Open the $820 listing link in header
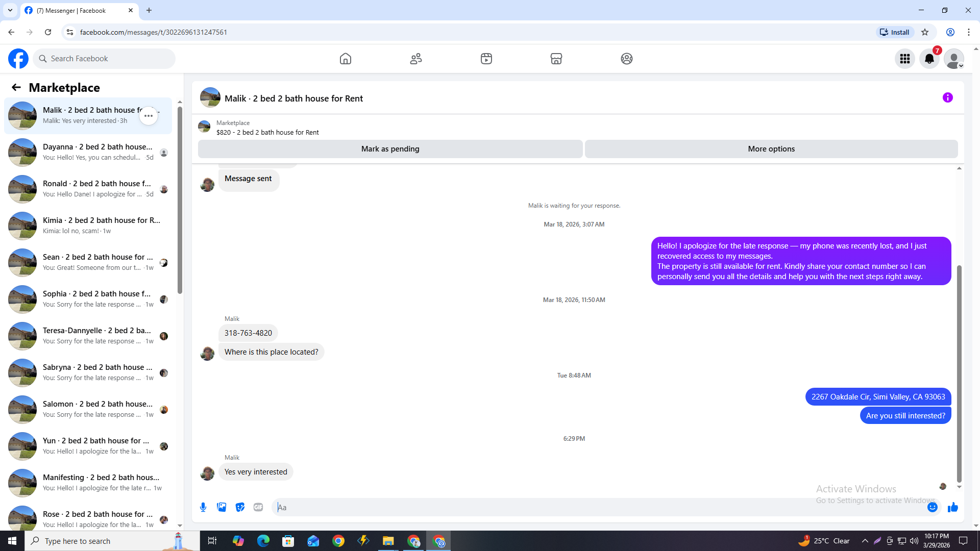The image size is (980, 551). coord(267,132)
